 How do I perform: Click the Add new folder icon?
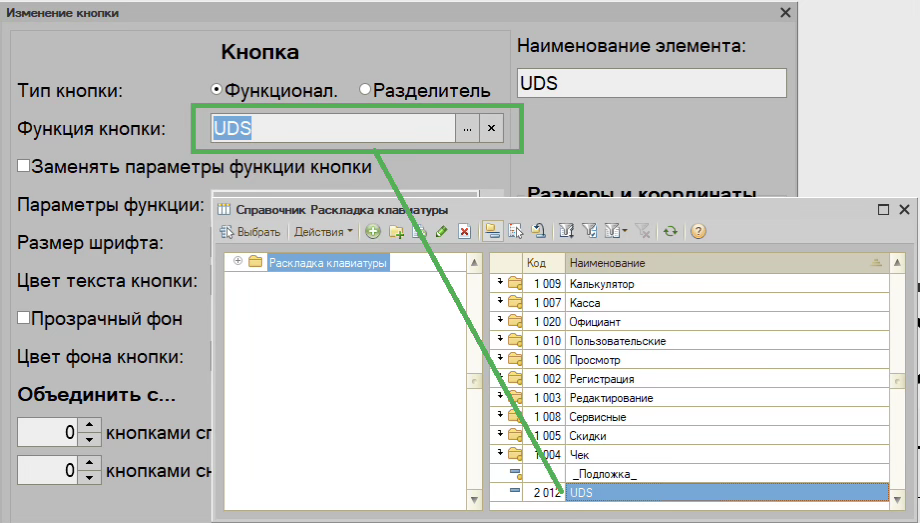pyautogui.click(x=396, y=232)
